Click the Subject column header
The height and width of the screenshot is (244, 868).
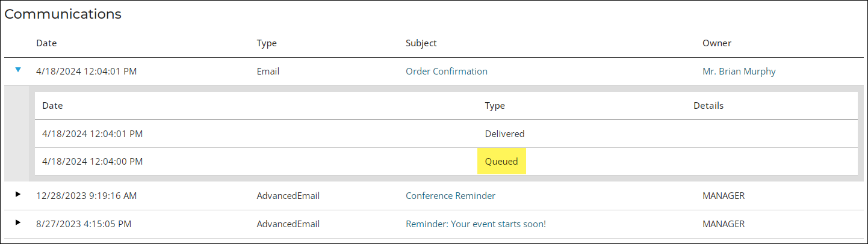click(x=421, y=43)
